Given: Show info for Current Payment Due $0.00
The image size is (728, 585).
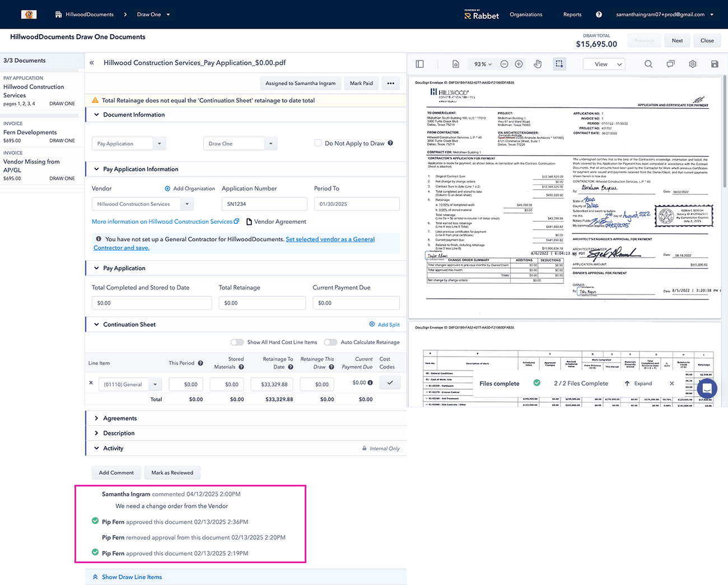Looking at the screenshot, I should click(370, 383).
